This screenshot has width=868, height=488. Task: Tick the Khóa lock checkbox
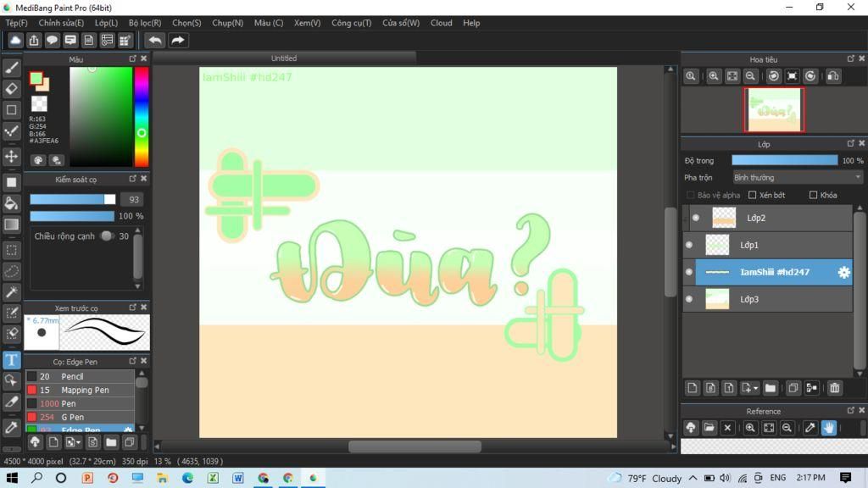pos(814,195)
